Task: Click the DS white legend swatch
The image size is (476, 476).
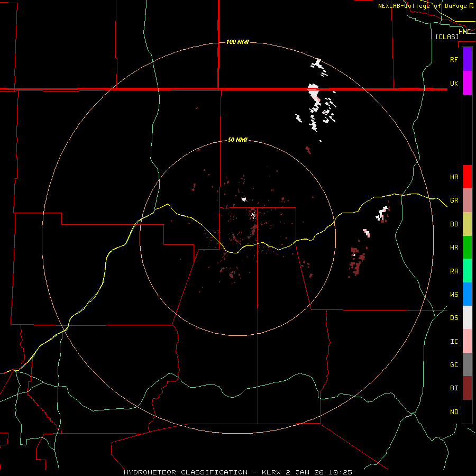Action: click(467, 317)
